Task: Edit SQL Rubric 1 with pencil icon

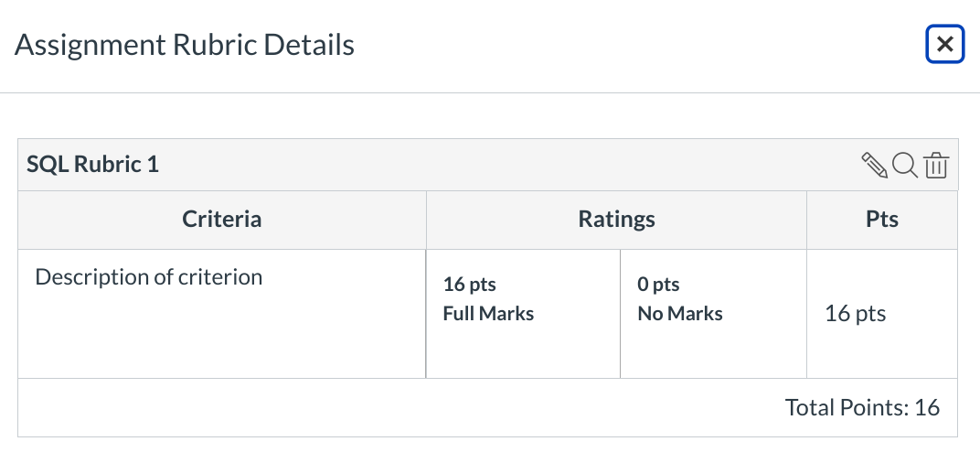Action: [x=875, y=166]
